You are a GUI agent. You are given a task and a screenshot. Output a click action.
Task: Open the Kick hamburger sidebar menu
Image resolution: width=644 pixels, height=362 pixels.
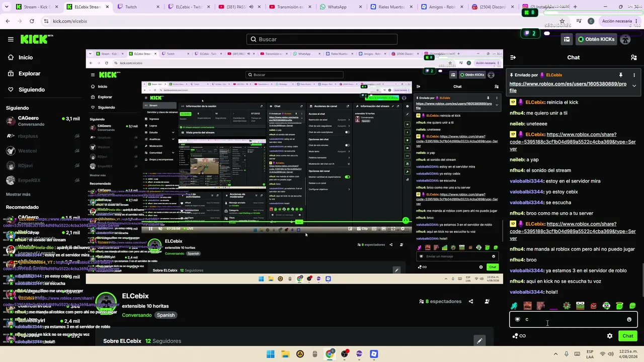click(x=11, y=39)
